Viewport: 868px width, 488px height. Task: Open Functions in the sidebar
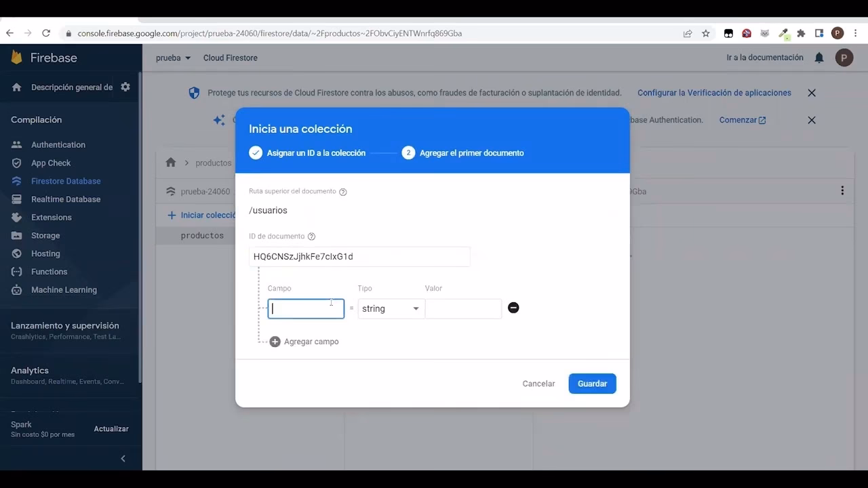click(49, 272)
